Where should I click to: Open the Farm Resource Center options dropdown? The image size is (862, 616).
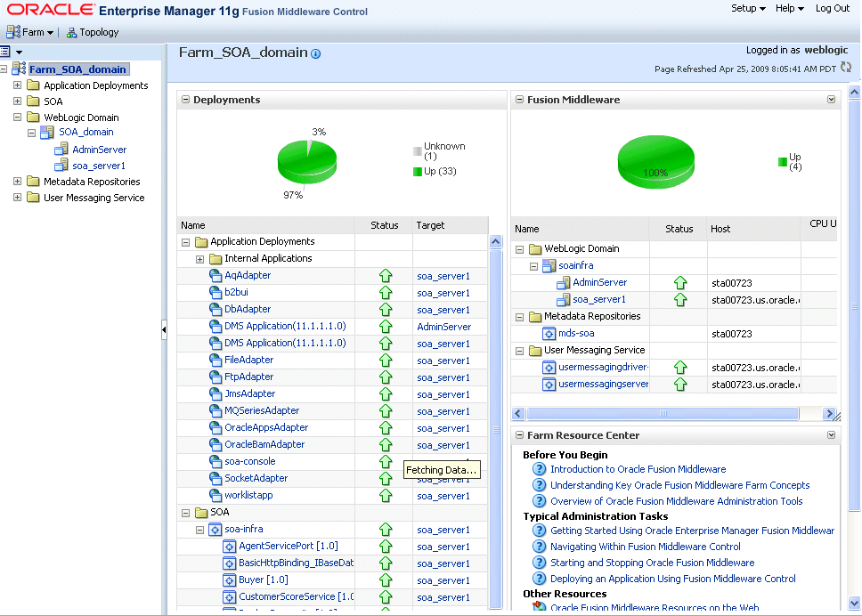click(831, 435)
